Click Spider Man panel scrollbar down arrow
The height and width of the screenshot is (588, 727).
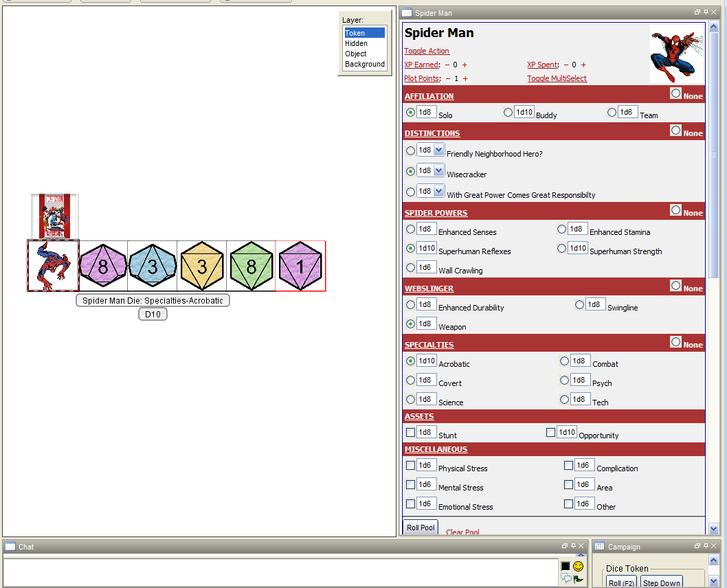click(713, 529)
